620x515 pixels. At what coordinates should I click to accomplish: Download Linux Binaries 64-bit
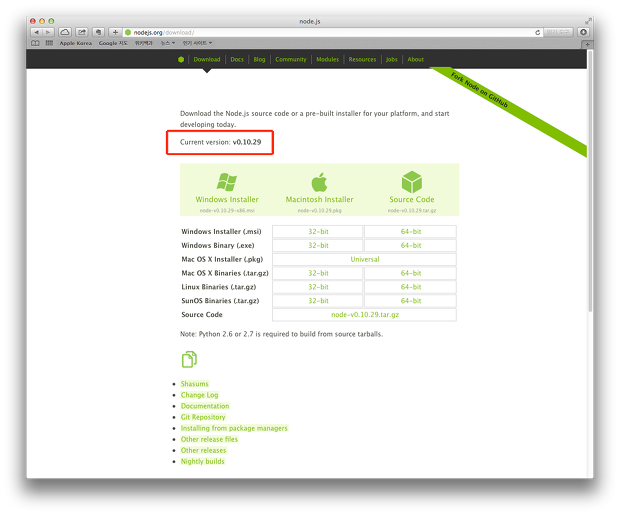coord(410,287)
